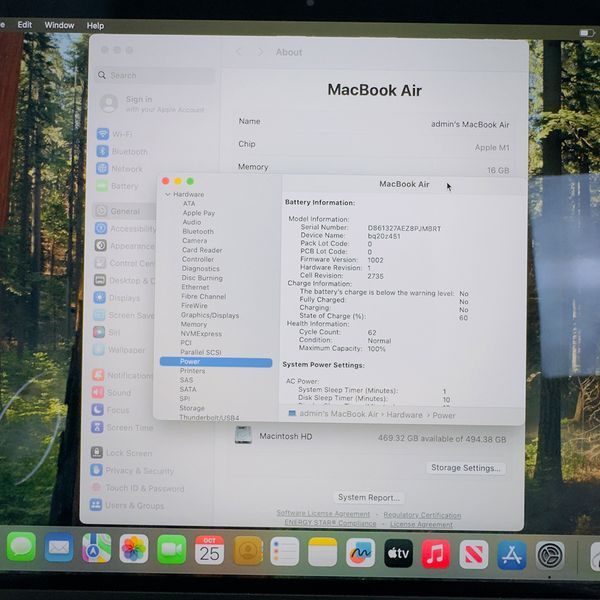Open ENERGY STAR Compliance link
The width and height of the screenshot is (600, 600).
pyautogui.click(x=330, y=523)
